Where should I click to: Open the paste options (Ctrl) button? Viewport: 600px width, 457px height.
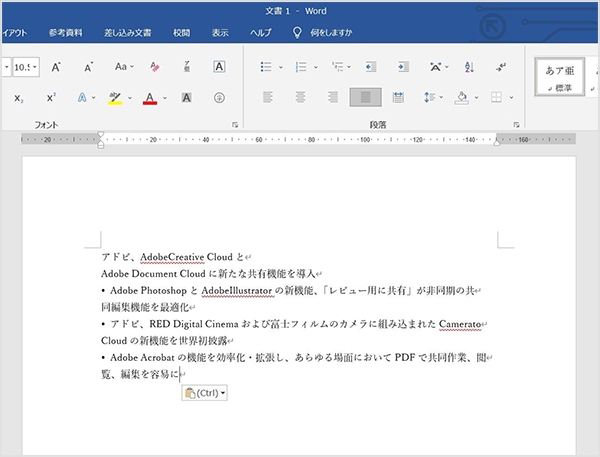pyautogui.click(x=204, y=393)
